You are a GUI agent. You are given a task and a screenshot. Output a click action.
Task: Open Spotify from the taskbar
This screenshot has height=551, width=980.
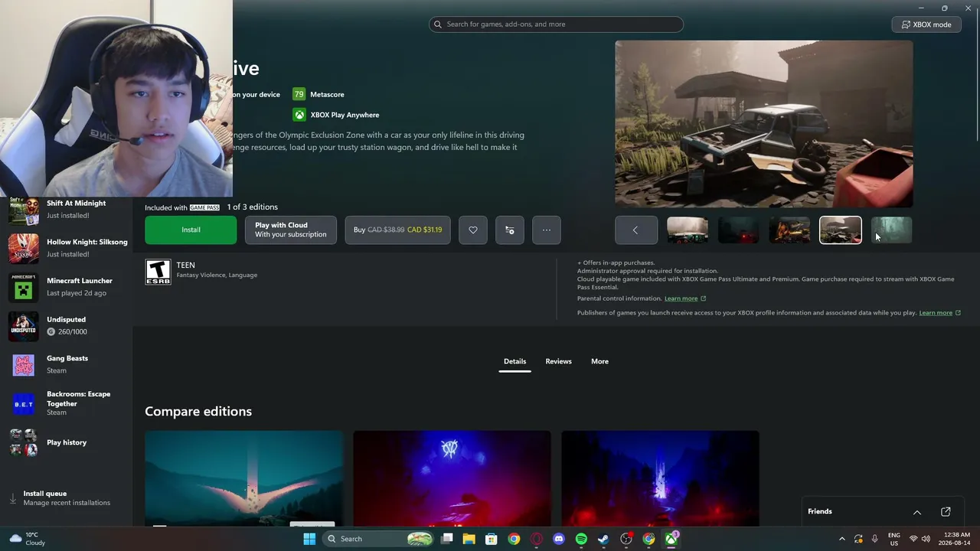pyautogui.click(x=581, y=539)
